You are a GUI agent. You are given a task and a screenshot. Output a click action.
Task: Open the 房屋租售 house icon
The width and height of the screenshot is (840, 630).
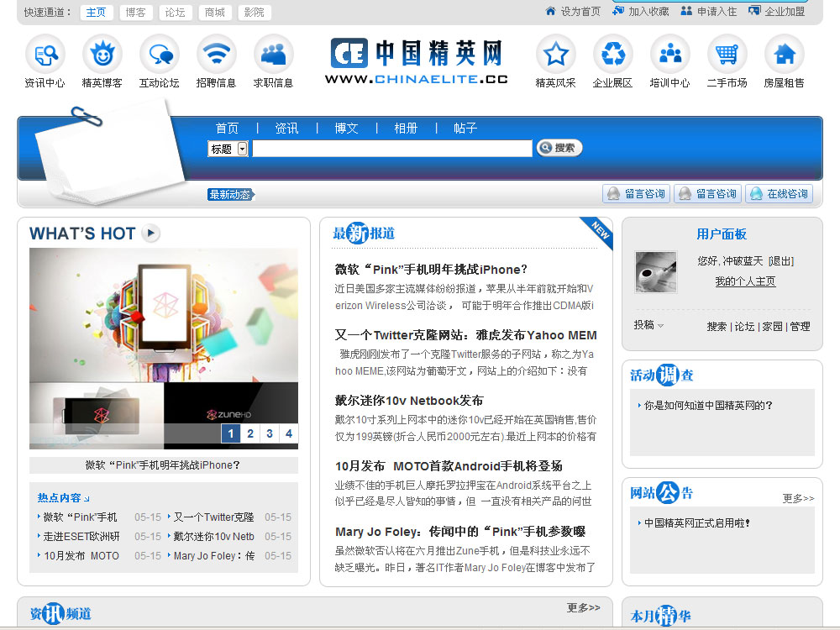785,54
